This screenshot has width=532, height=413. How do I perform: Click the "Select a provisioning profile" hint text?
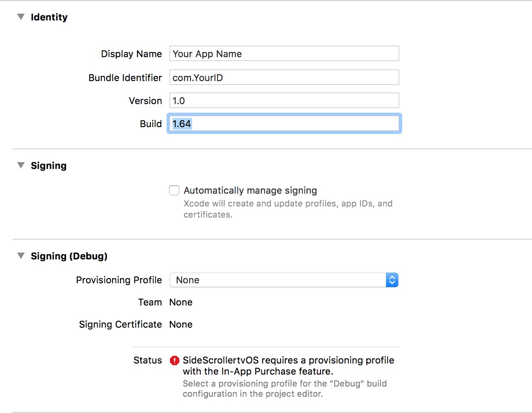(x=284, y=389)
